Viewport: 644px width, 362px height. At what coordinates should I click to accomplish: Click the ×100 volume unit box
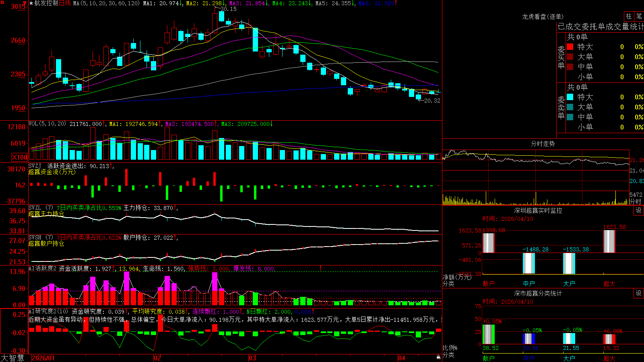tap(19, 157)
